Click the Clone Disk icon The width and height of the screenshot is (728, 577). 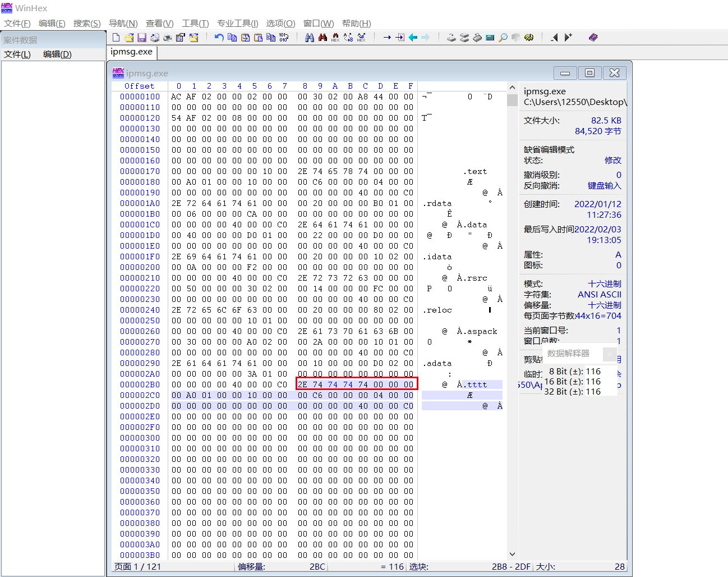(464, 38)
